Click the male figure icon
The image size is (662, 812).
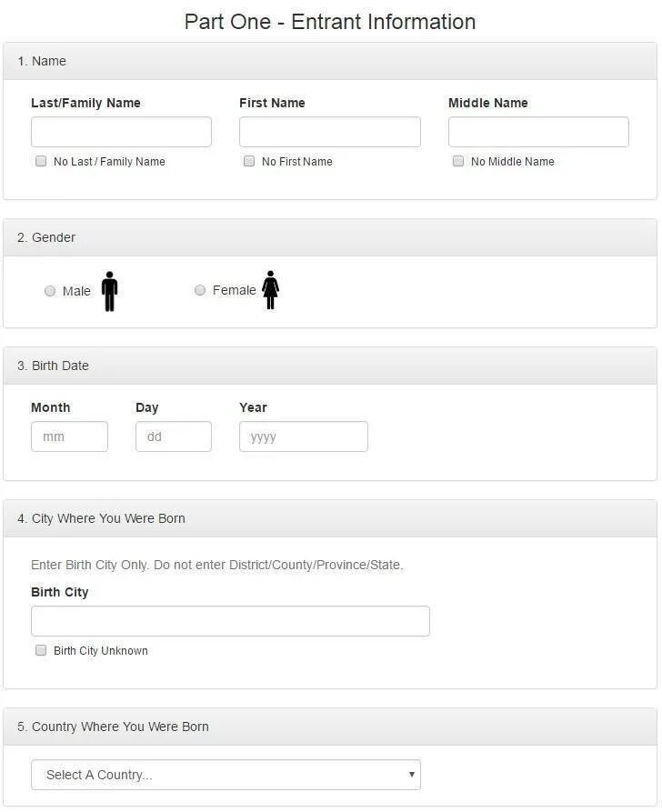(x=110, y=291)
